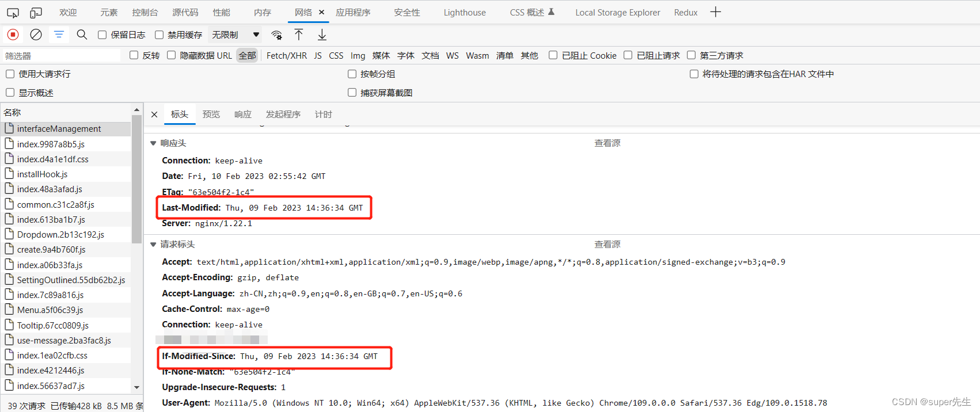Open Local Storage Explorer tab
980x412 pixels.
[618, 12]
